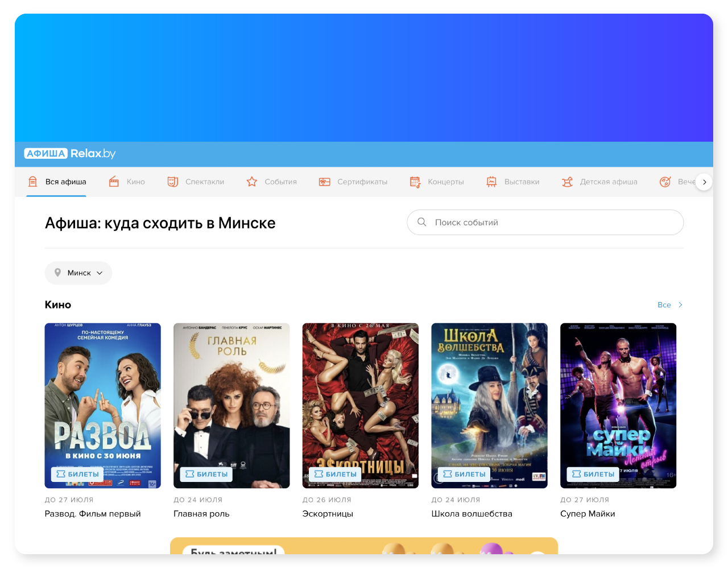The image size is (728, 573).
Task: Open the Супер Майки movie poster
Action: [x=618, y=406]
